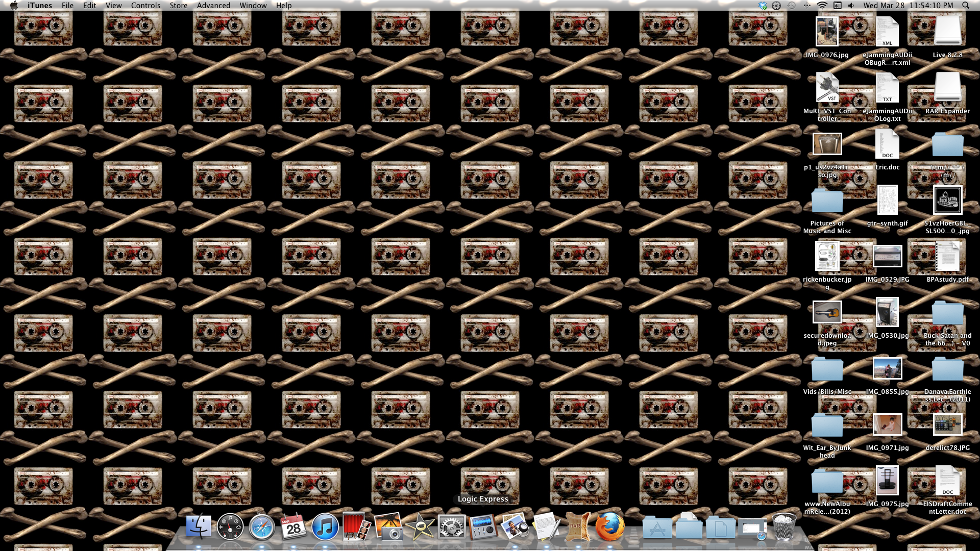The width and height of the screenshot is (980, 551).
Task: Click the Dropbox menu bar icon
Action: [763, 6]
